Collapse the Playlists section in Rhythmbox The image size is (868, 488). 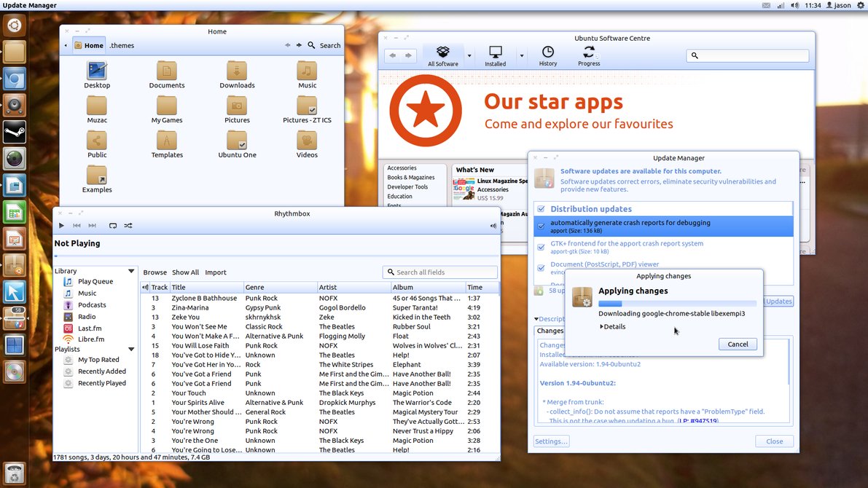[131, 349]
